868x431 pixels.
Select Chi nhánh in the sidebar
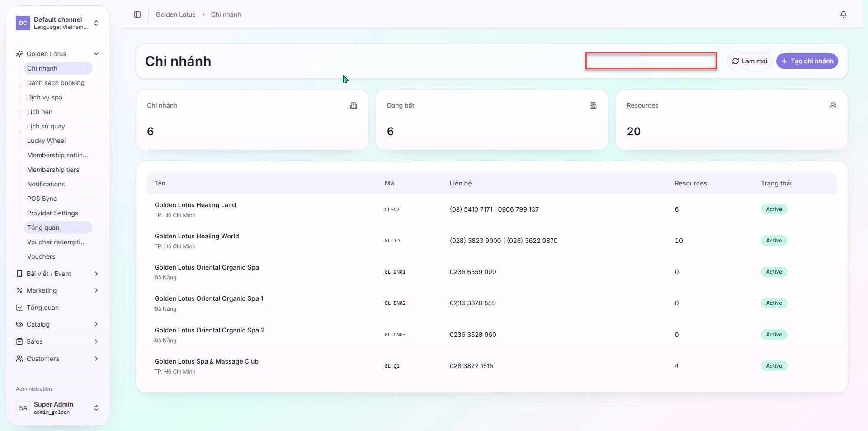coord(58,68)
